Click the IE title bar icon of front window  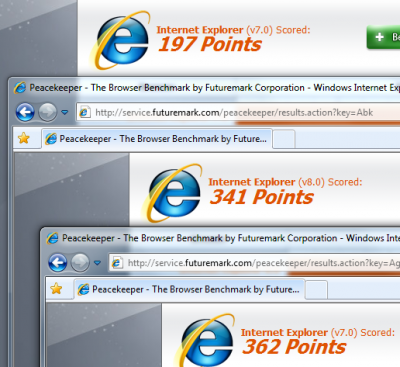coord(52,238)
